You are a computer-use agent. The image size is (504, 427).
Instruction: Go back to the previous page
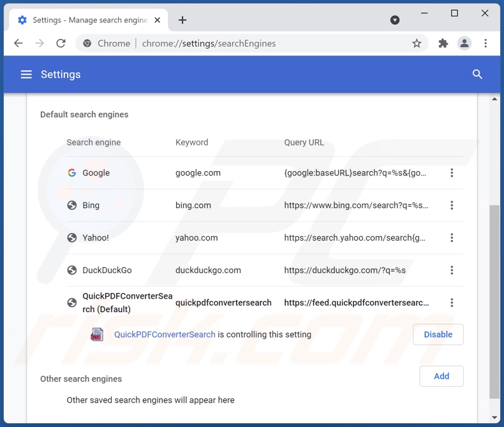(x=19, y=43)
